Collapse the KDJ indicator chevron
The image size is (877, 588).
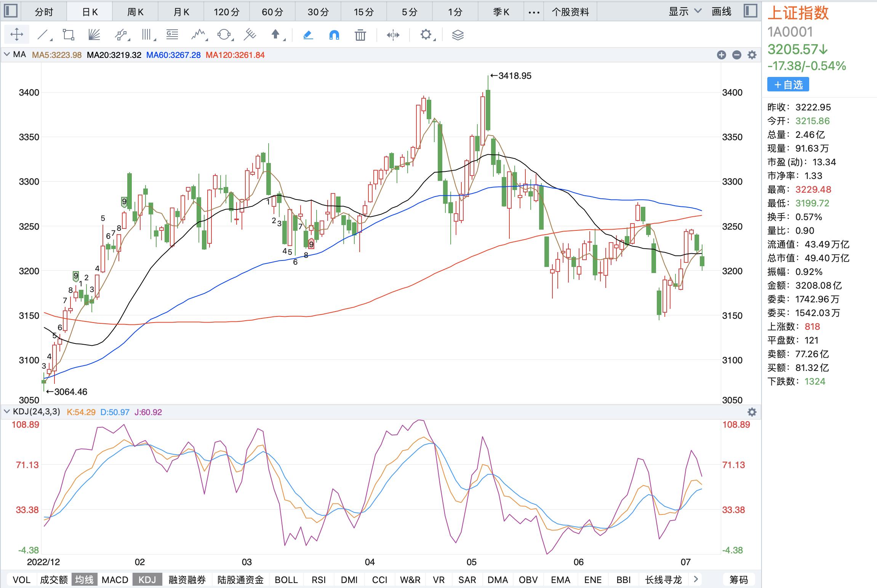coord(6,412)
